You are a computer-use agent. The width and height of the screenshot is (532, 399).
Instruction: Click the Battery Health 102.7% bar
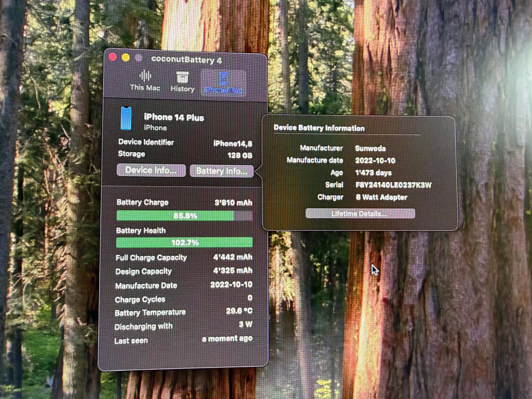pyautogui.click(x=184, y=242)
